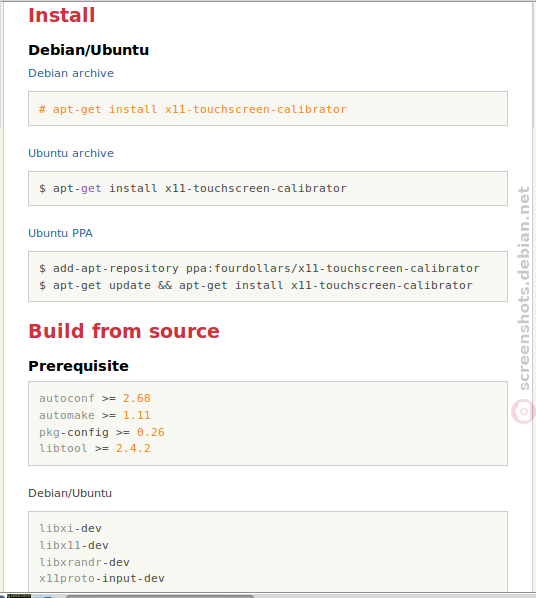
Task: Click the orange apt-get install root command
Action: [193, 109]
